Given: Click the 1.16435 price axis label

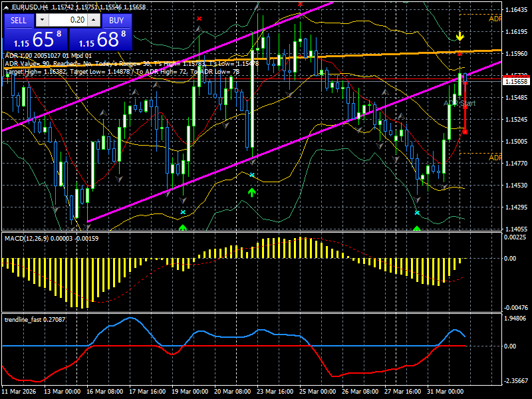Looking at the screenshot, I should [x=517, y=10].
